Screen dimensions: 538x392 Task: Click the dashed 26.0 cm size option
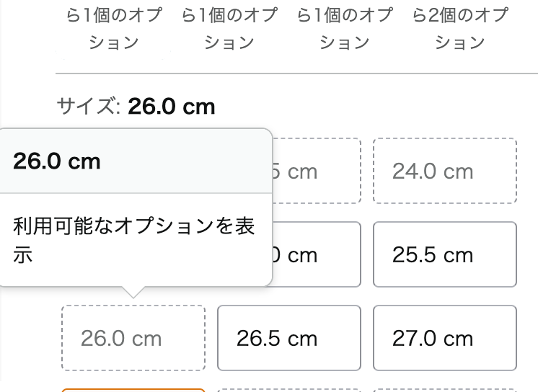click(x=133, y=338)
